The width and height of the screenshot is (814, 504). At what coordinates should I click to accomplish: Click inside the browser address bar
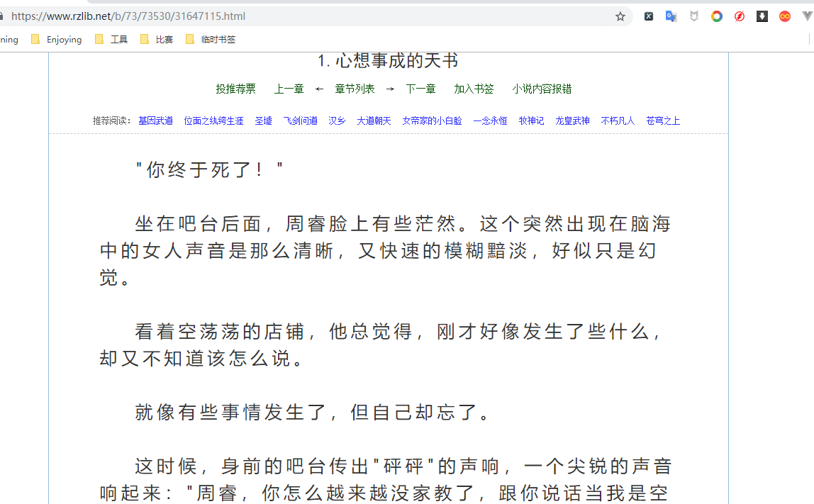[x=284, y=16]
